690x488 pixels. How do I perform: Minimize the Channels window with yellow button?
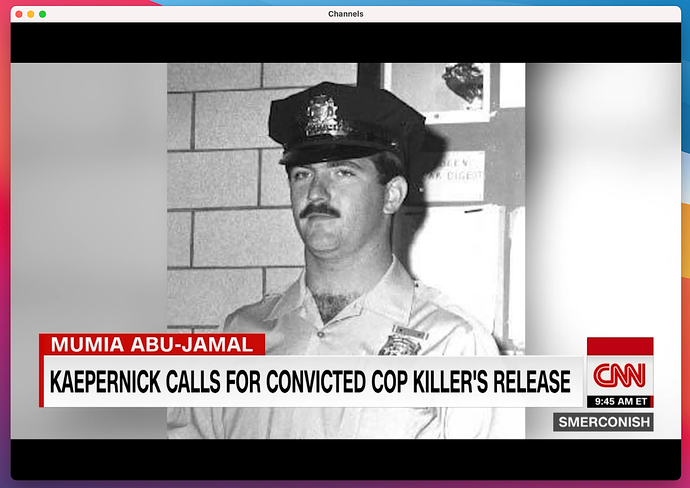point(31,14)
